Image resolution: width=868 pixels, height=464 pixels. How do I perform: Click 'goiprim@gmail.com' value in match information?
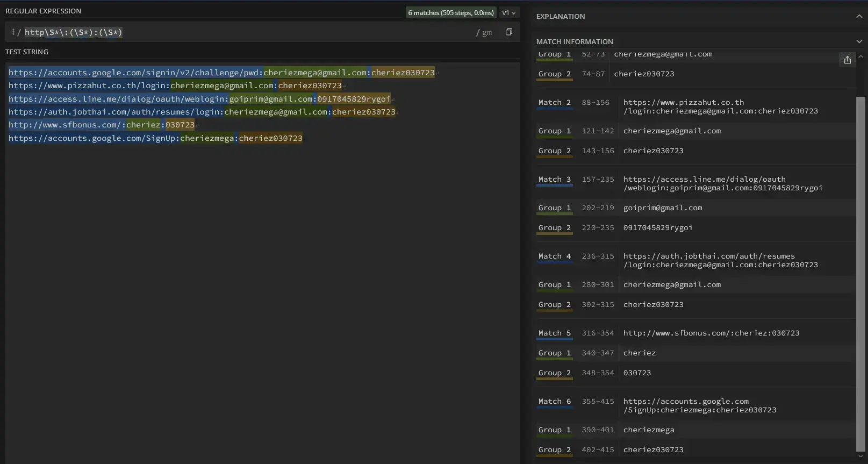point(663,208)
